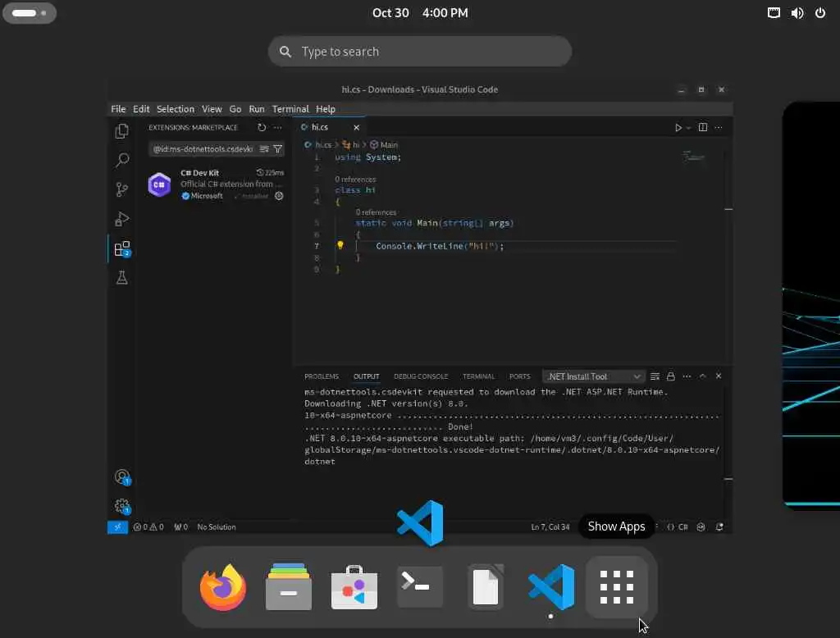Select the C# language mode indicator
Screen dimensions: 840x638
coord(683,527)
